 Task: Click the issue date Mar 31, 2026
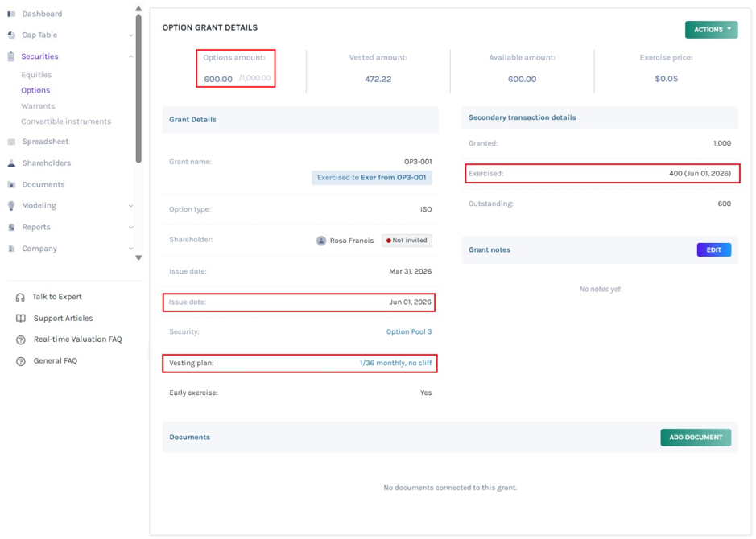[x=411, y=271]
